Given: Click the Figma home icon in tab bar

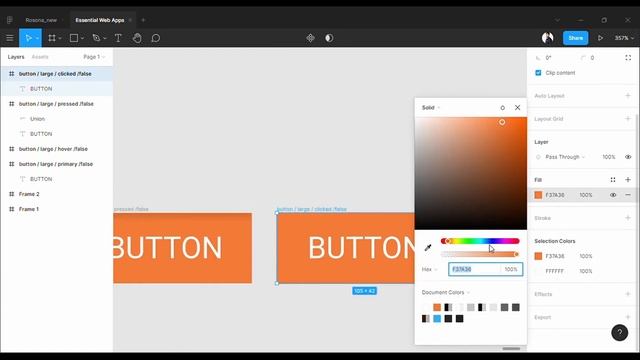Looking at the screenshot, I should [10, 20].
